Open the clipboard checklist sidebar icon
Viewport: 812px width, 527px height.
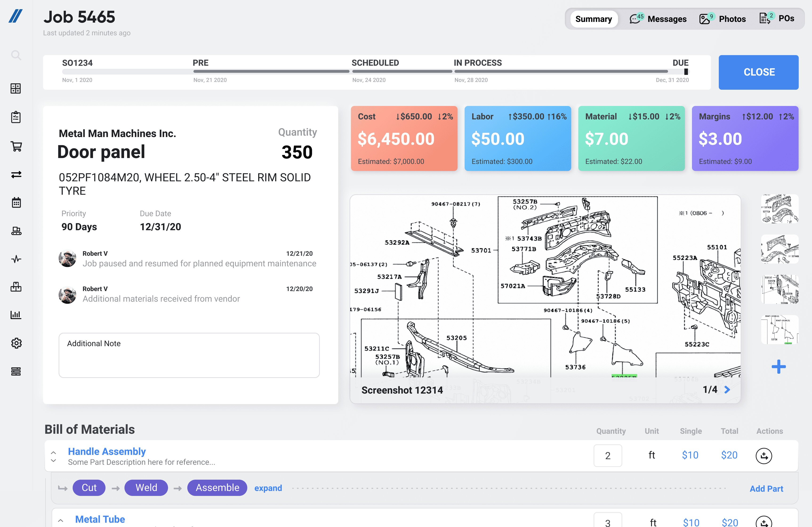point(16,118)
